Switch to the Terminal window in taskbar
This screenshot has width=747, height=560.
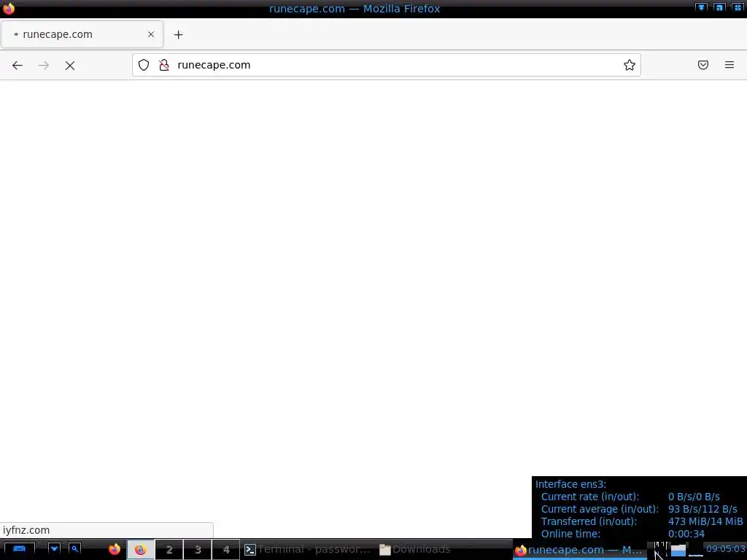click(x=307, y=550)
